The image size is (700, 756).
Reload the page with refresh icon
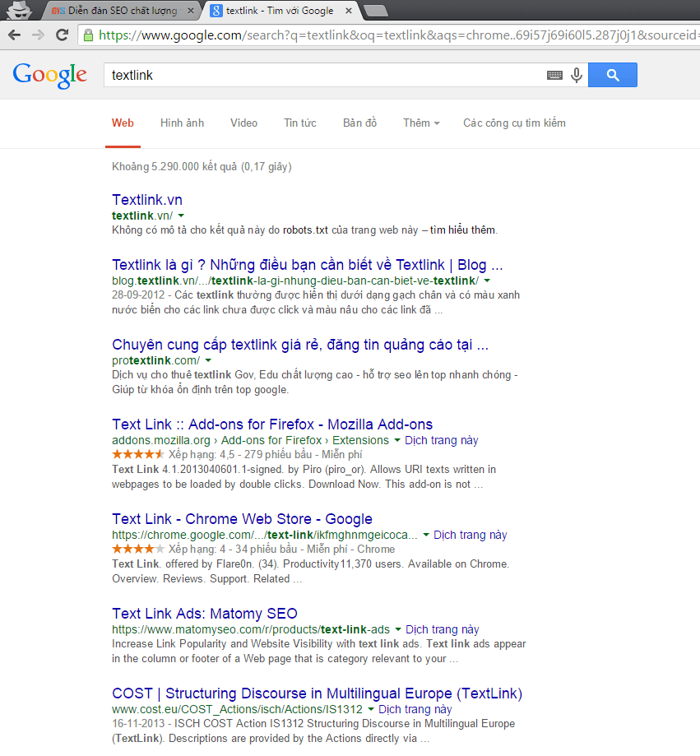click(62, 35)
